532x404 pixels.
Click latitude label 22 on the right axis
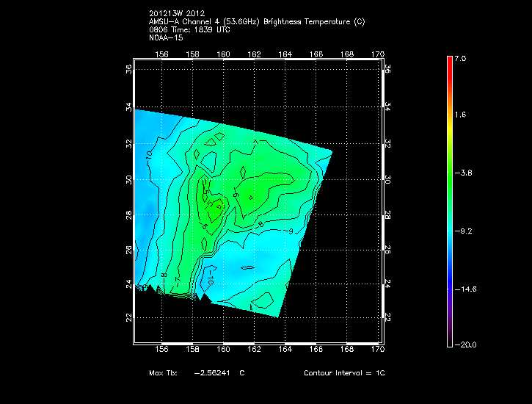pyautogui.click(x=387, y=317)
